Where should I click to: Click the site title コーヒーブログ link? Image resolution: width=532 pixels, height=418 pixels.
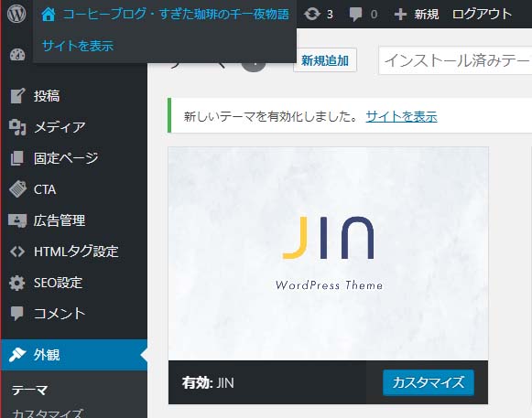coord(176,15)
